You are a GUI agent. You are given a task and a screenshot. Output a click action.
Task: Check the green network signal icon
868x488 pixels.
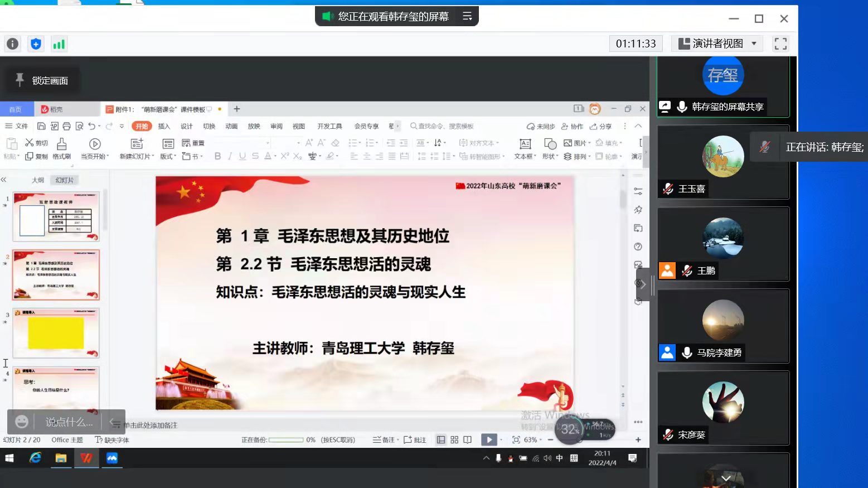click(59, 44)
